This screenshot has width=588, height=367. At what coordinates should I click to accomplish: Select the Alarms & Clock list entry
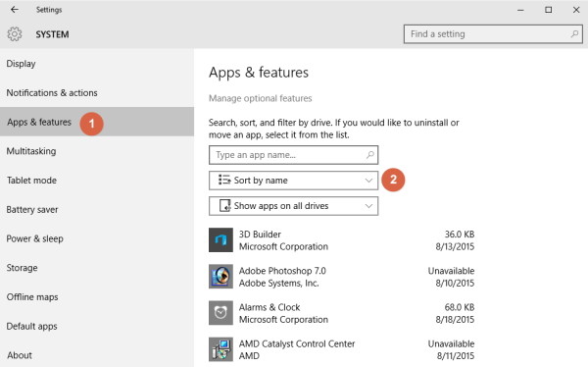(x=342, y=313)
